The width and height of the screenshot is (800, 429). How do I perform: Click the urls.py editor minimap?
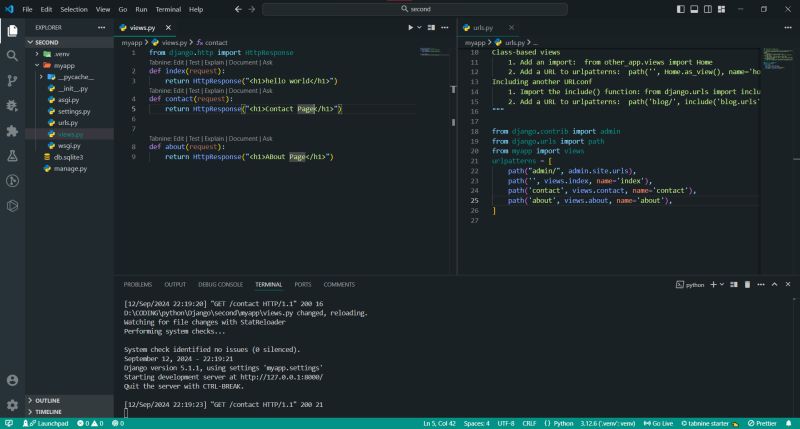coord(778,59)
